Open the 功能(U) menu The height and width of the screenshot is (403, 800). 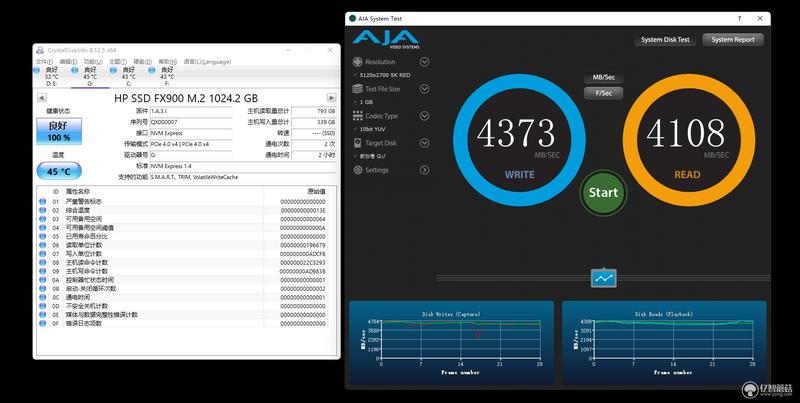pos(93,61)
